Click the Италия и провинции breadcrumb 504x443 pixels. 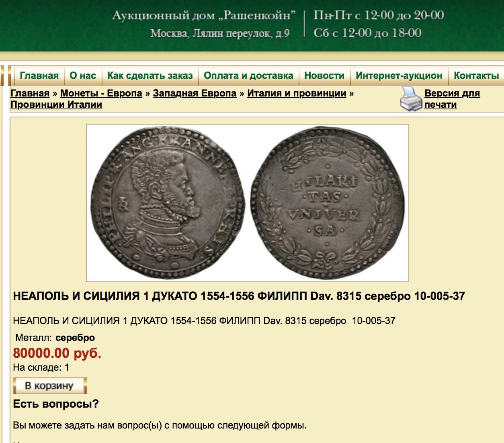coord(297,93)
